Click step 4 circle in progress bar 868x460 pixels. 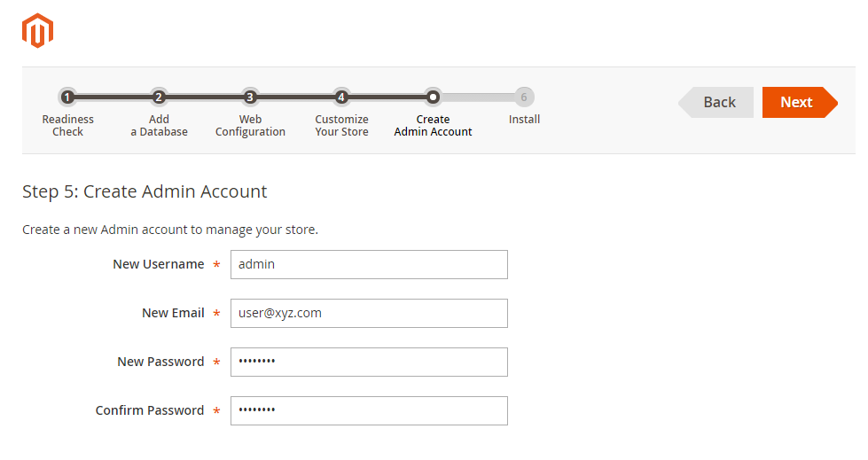pos(341,97)
